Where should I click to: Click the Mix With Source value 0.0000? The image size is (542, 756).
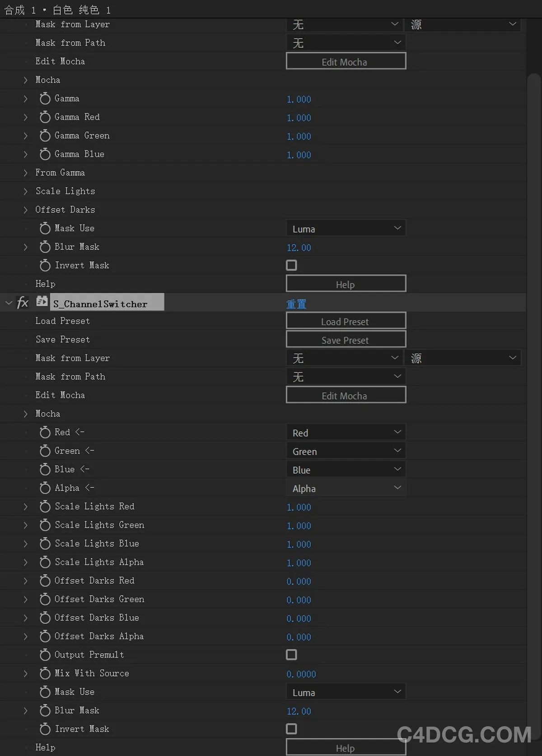301,674
